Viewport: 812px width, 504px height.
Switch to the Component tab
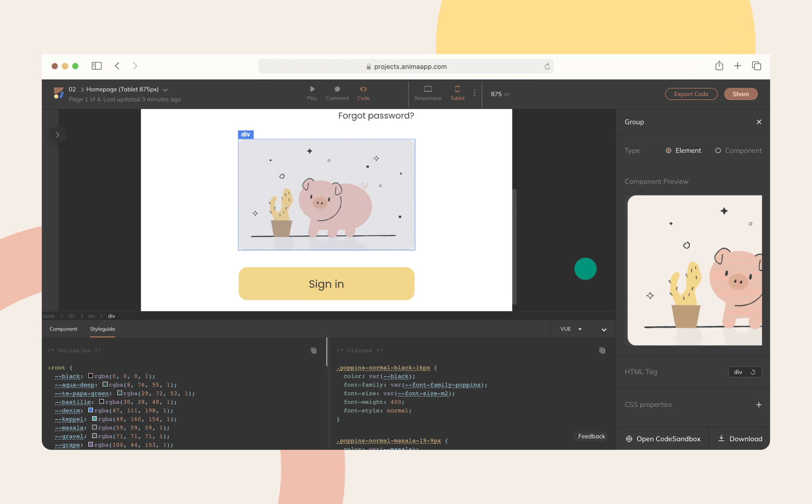click(x=63, y=329)
